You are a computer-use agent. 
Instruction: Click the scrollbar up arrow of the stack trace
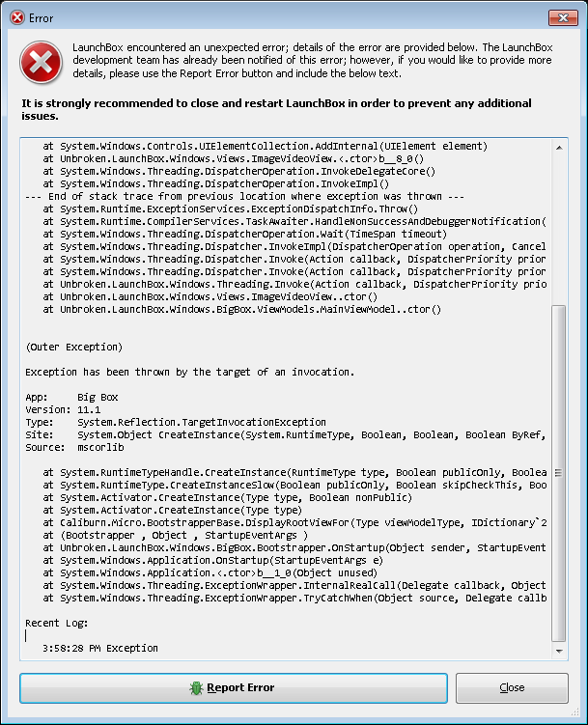(559, 148)
